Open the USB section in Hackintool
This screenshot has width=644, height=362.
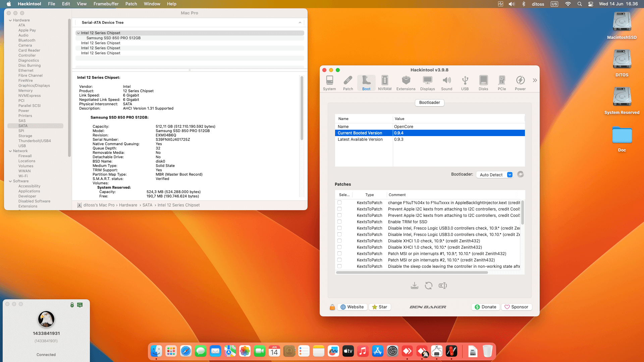465,83
